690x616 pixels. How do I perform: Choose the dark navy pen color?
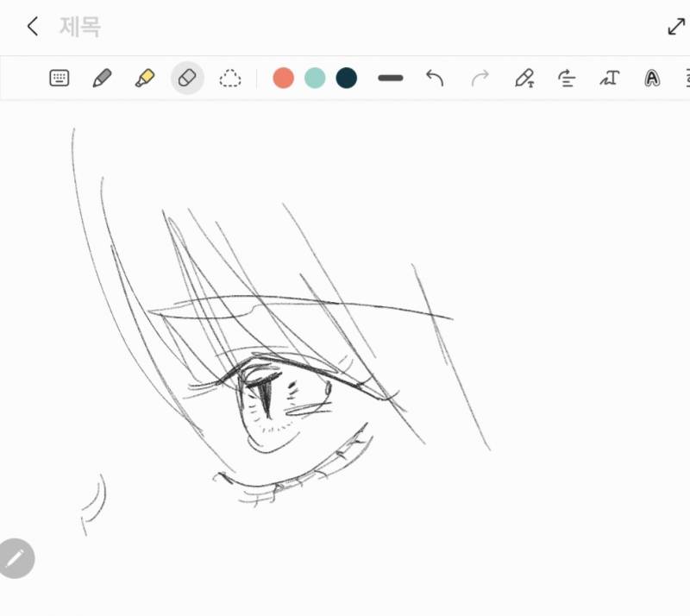point(347,78)
